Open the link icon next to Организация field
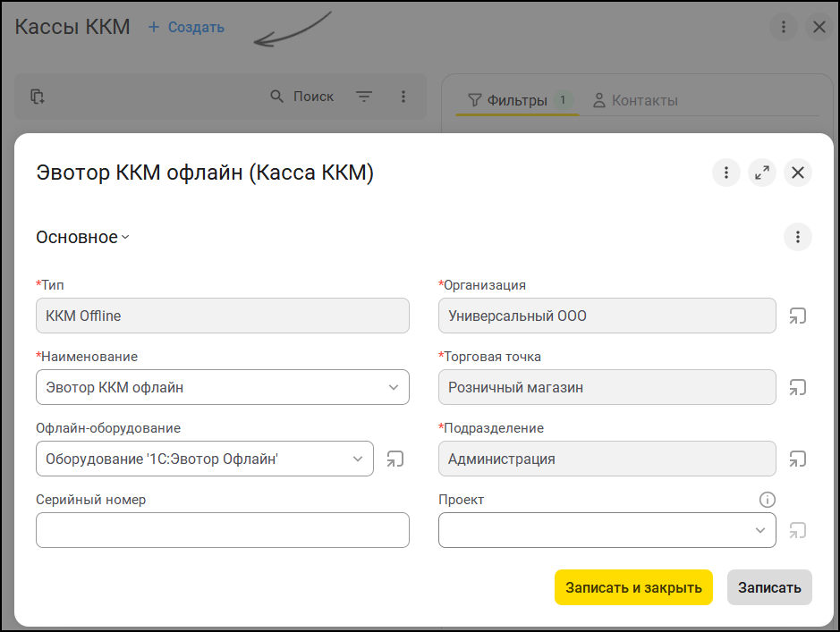Viewport: 840px width, 632px height. tap(797, 316)
